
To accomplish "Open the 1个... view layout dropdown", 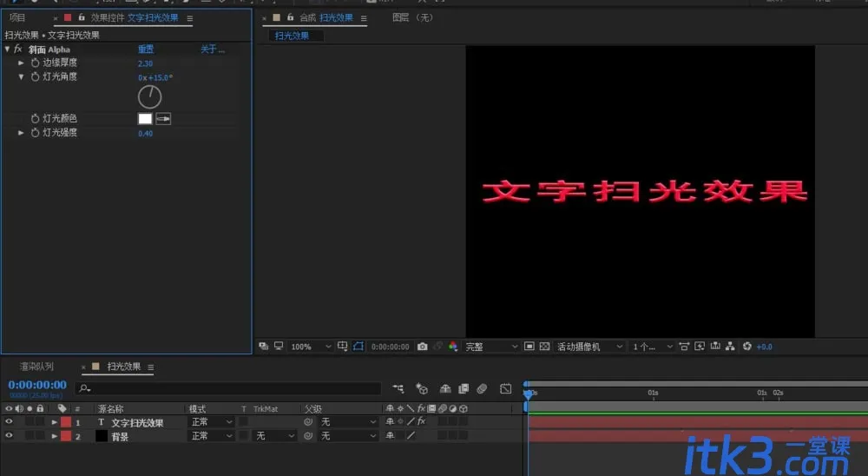I will [x=653, y=347].
